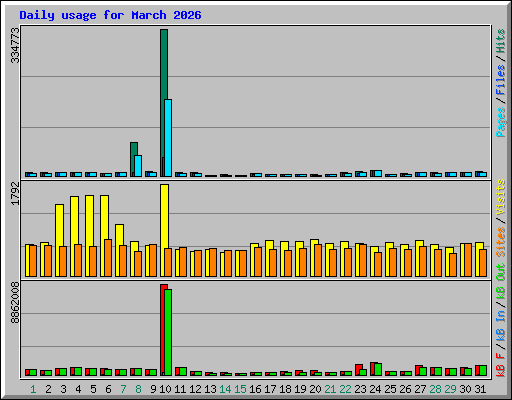The height and width of the screenshot is (400, 512).
Task: Click day label 22 on the x-axis
Action: pos(345,389)
